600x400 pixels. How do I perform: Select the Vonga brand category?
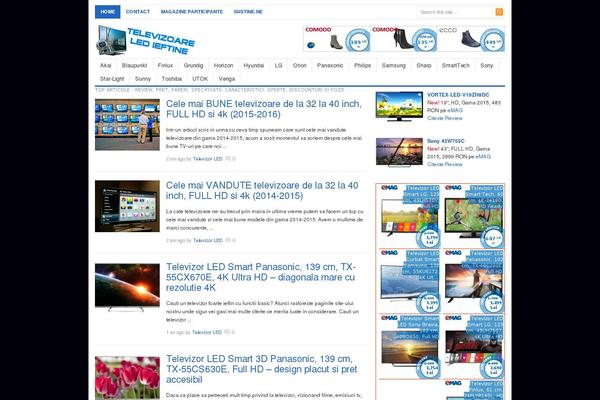(227, 79)
